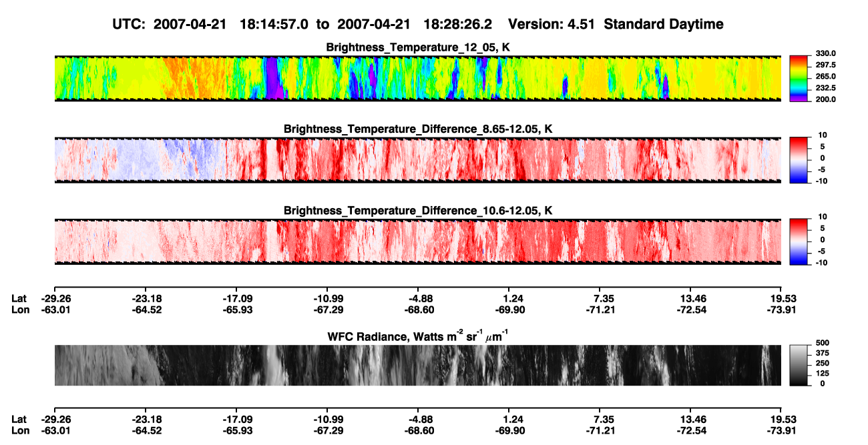868x445 pixels.
Task: Click the 'Lon' label under the WFC panel
Action: click(x=20, y=430)
